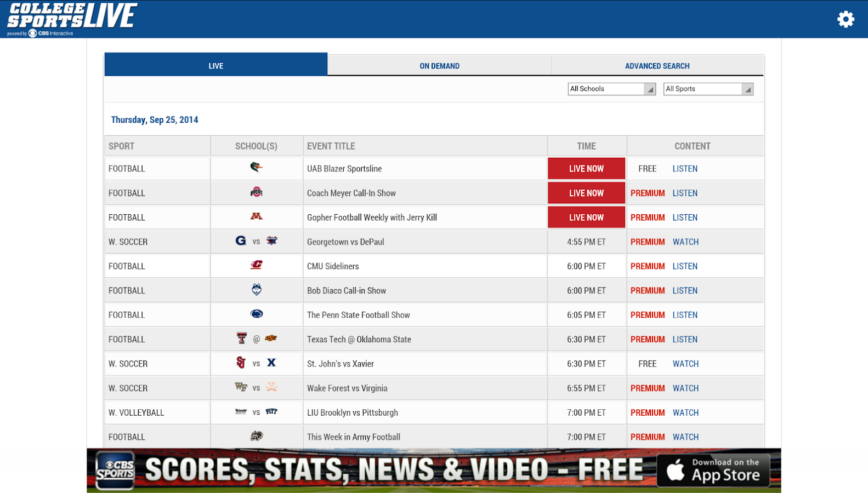Viewport: 868px width, 493px height.
Task: Click 'Georgetown vs DePaul' event title
Action: 345,242
